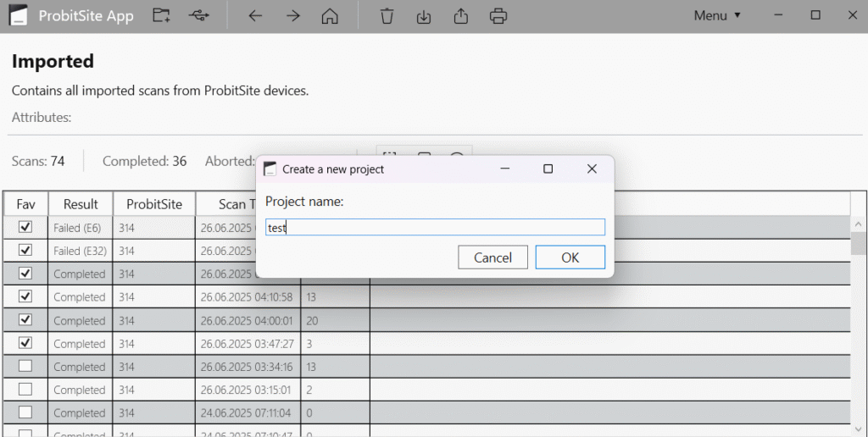Image resolution: width=868 pixels, height=437 pixels.
Task: Check Fav for scan at 03:15:01
Action: (x=25, y=390)
